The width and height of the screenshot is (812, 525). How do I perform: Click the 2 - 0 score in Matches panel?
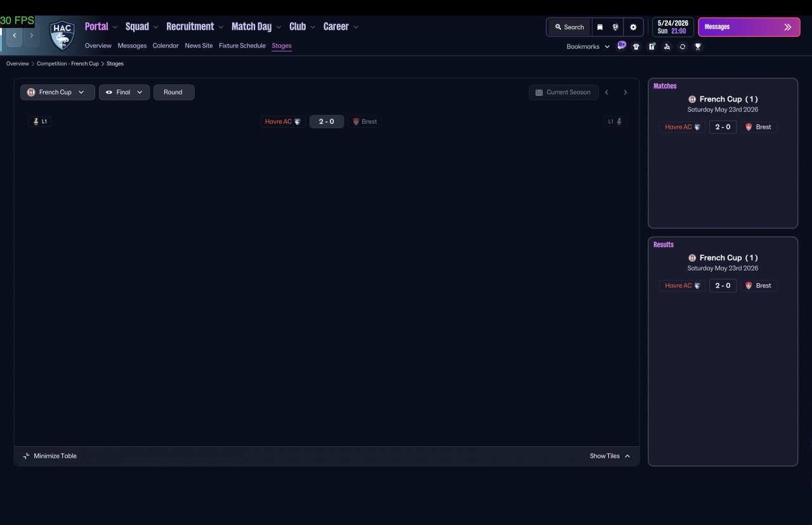723,127
